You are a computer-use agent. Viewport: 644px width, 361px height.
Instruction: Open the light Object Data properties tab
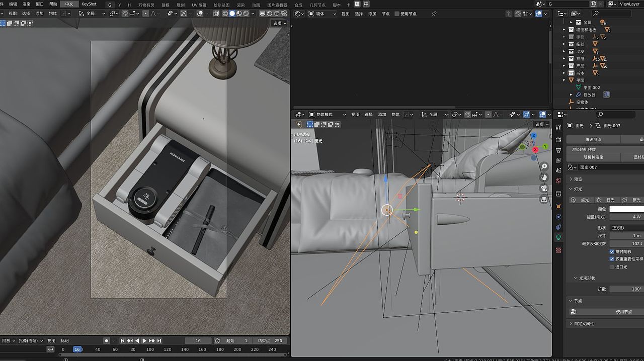click(x=558, y=237)
